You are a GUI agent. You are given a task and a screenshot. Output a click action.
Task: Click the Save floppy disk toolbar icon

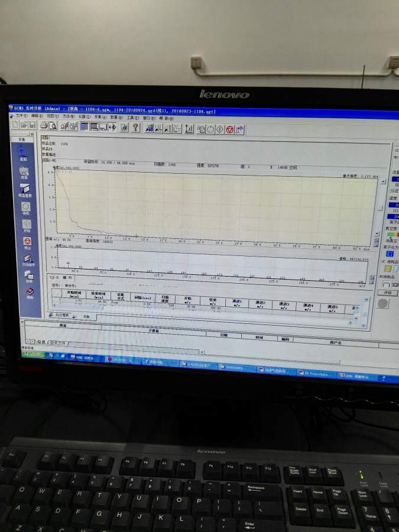point(33,125)
